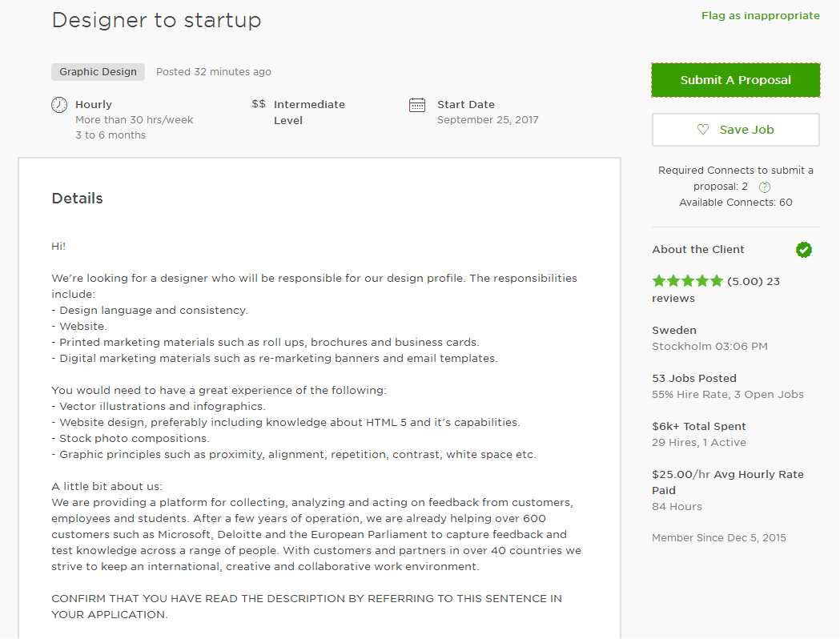The width and height of the screenshot is (840, 639).
Task: Select the first star in client rating
Action: pyautogui.click(x=657, y=281)
